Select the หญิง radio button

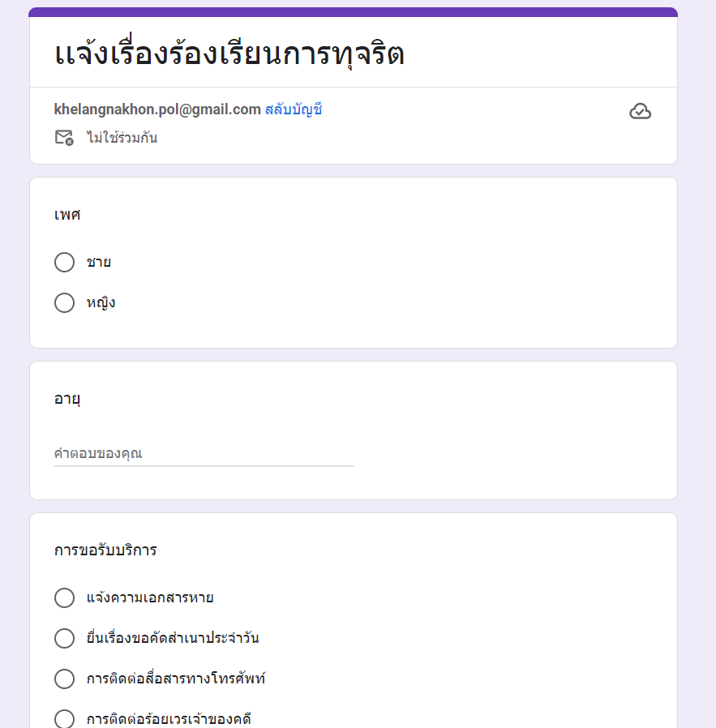point(64,303)
